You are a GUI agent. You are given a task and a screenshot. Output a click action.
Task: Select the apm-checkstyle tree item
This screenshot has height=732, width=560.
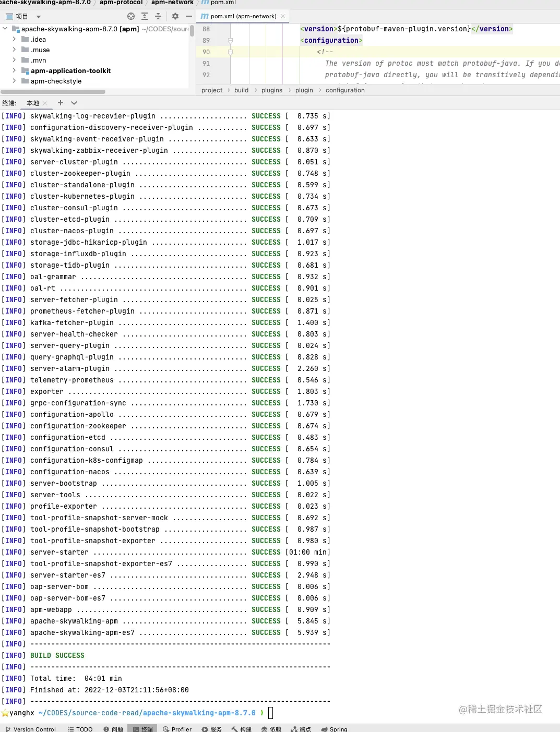(56, 81)
